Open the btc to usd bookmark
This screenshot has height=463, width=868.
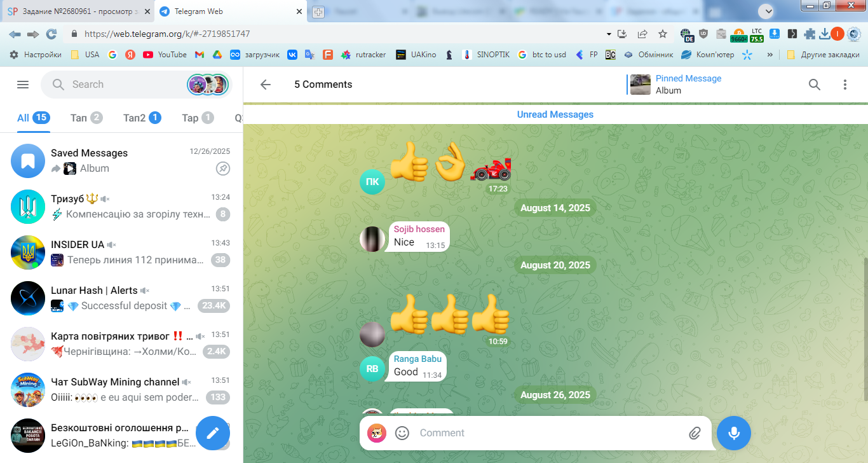click(x=541, y=55)
